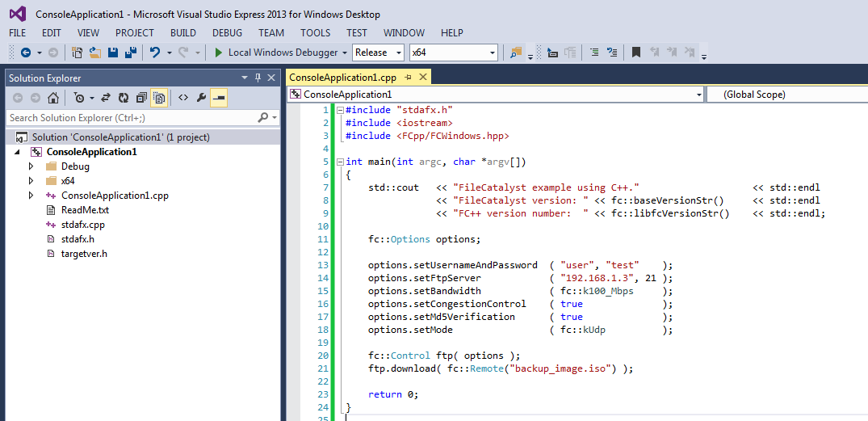The image size is (868, 421).
Task: Open the BUILD menu
Action: 183,33
